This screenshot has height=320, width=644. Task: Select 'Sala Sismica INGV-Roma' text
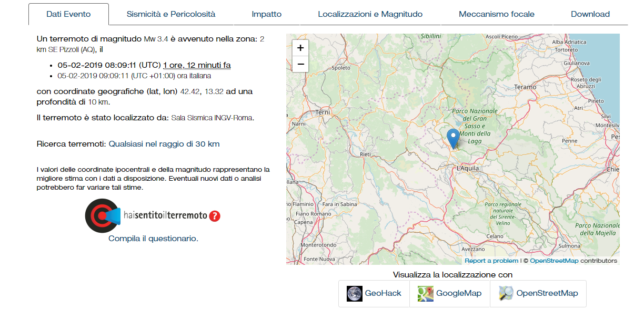[x=212, y=118]
